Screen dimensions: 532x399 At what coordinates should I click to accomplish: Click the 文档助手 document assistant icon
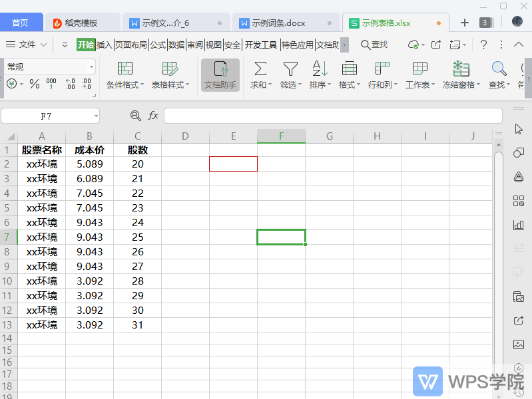click(x=220, y=69)
